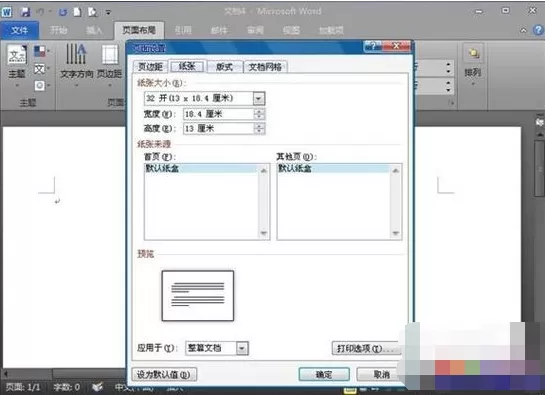The image size is (545, 395).
Task: Open the 排列 arrange menu
Action: point(473,65)
